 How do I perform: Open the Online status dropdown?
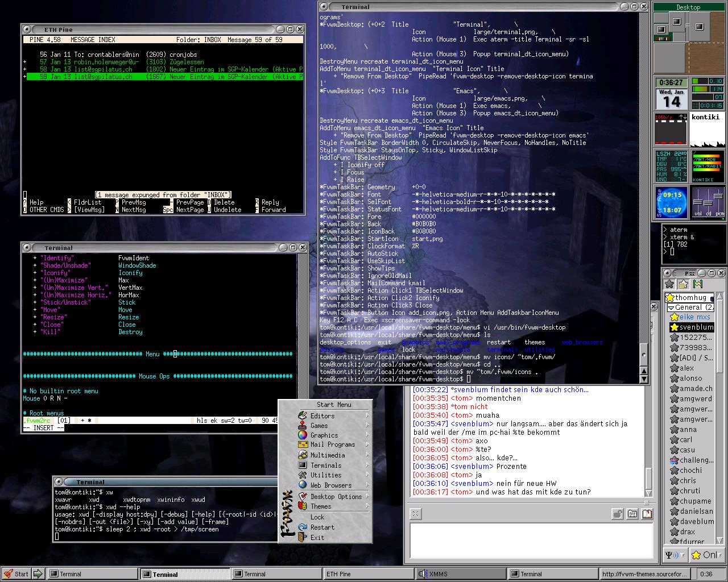click(708, 555)
